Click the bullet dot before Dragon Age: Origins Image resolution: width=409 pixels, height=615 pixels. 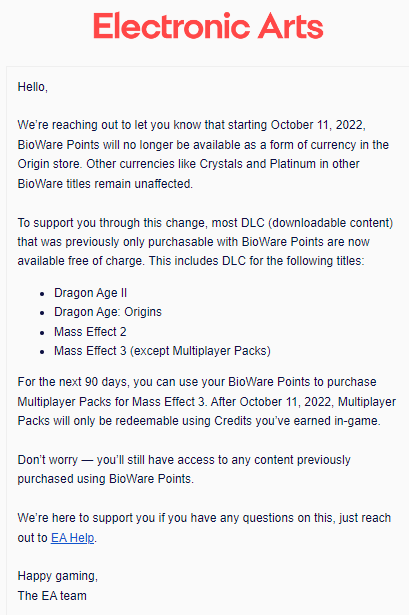(x=42, y=313)
